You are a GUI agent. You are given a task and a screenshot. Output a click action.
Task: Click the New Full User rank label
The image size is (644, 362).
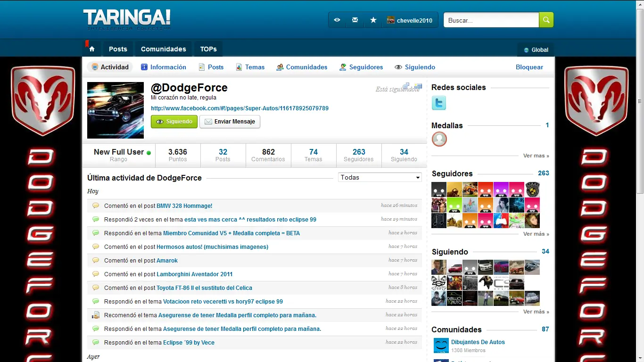119,152
